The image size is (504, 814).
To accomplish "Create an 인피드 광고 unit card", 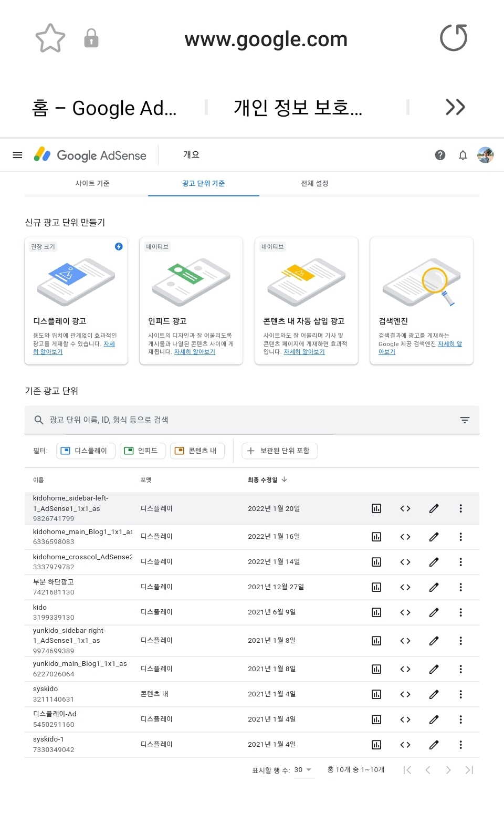I will pyautogui.click(x=191, y=301).
